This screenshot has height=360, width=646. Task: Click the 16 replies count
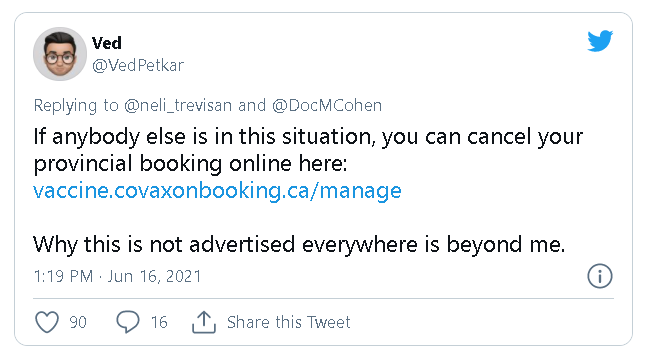click(159, 322)
